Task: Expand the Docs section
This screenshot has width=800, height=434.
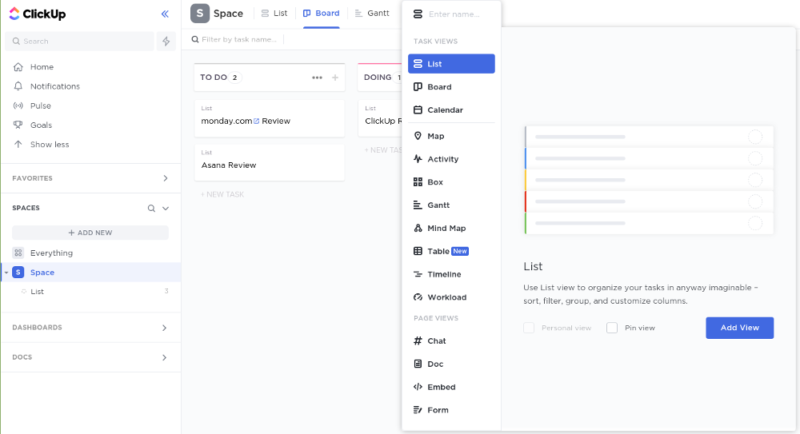Action: (164, 358)
